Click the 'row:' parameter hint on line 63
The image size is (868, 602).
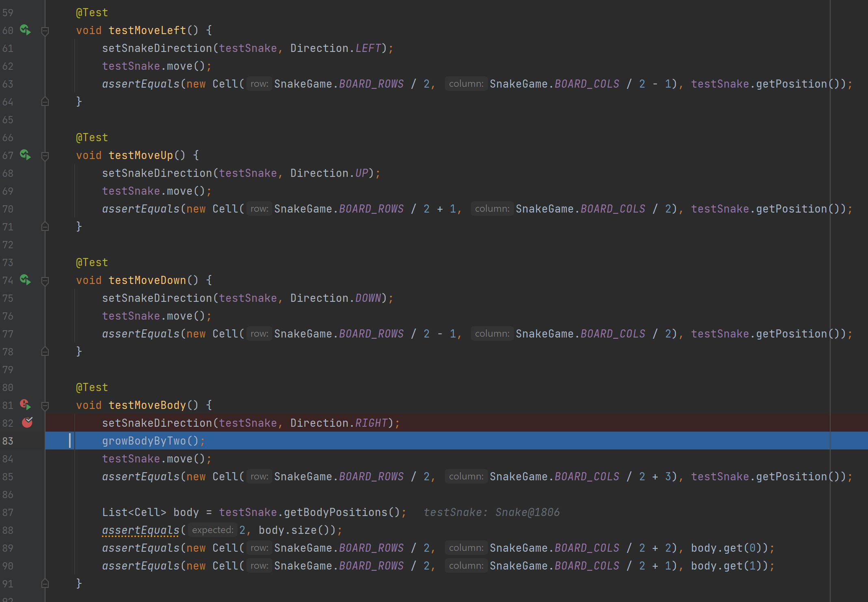pyautogui.click(x=259, y=84)
